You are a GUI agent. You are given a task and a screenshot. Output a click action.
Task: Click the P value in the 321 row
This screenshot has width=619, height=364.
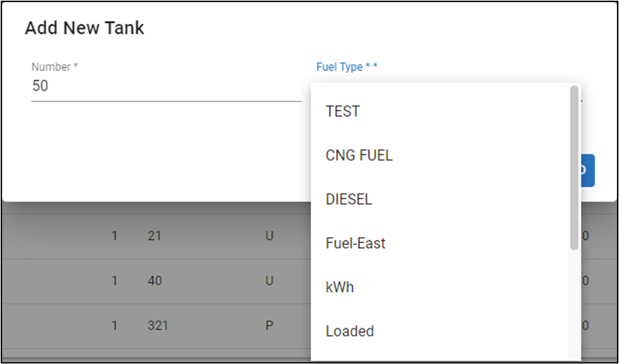pos(269,325)
